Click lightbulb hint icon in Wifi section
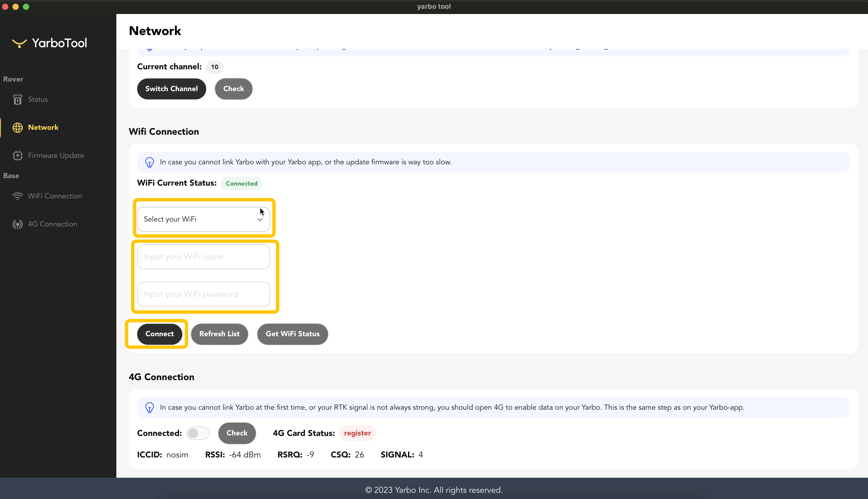The height and width of the screenshot is (499, 868). (x=149, y=162)
